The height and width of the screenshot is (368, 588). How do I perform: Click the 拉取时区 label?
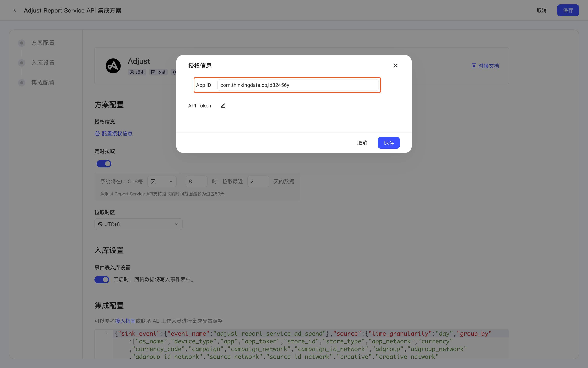point(105,213)
